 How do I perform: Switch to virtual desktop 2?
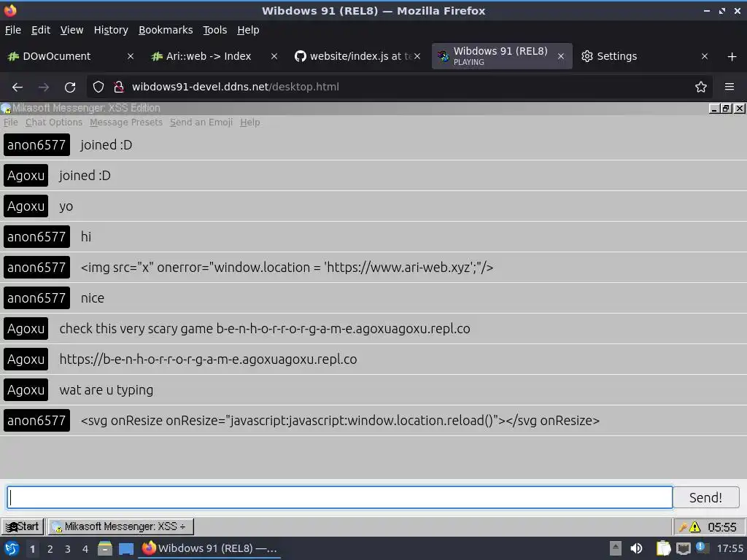(x=50, y=549)
